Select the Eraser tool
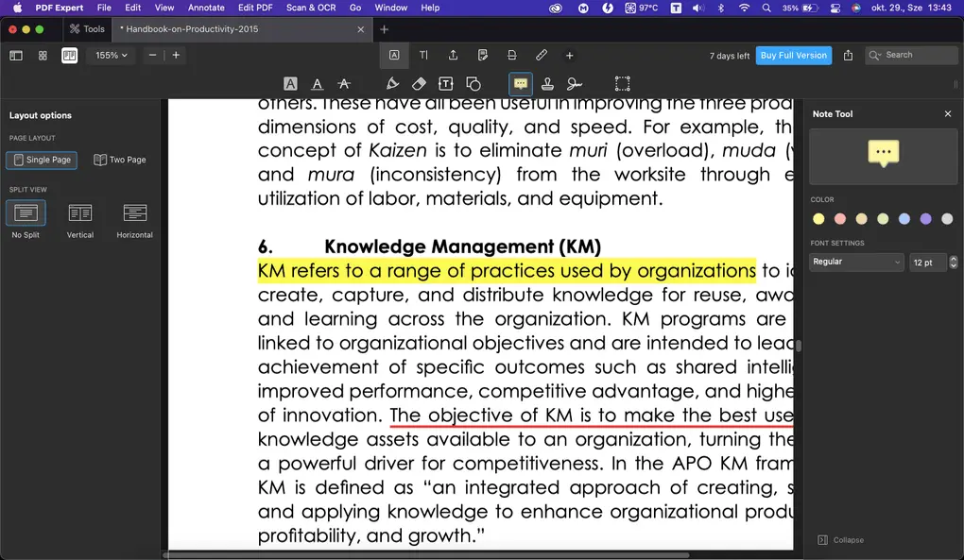This screenshot has width=964, height=560. (x=419, y=83)
